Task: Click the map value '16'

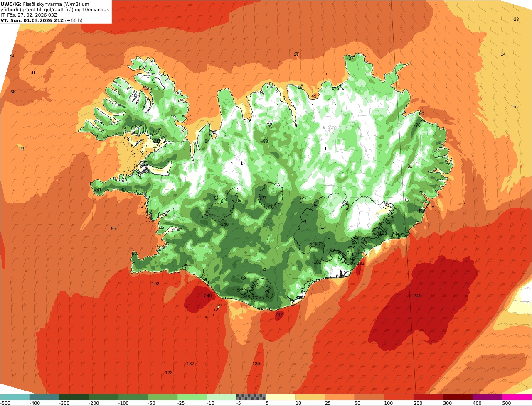Action: (513, 106)
